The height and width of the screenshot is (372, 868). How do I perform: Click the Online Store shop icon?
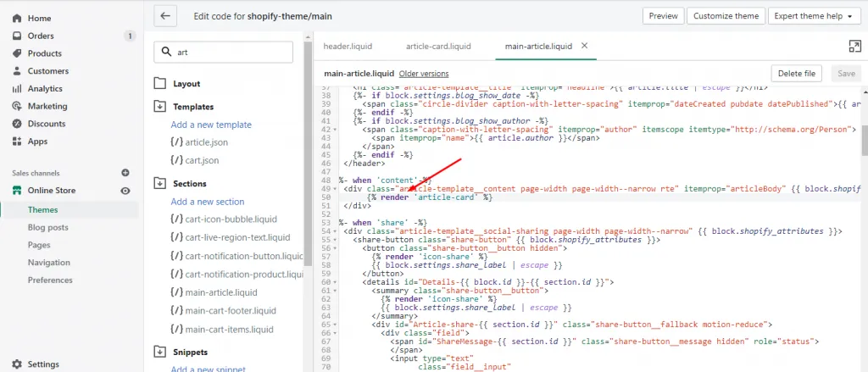17,191
